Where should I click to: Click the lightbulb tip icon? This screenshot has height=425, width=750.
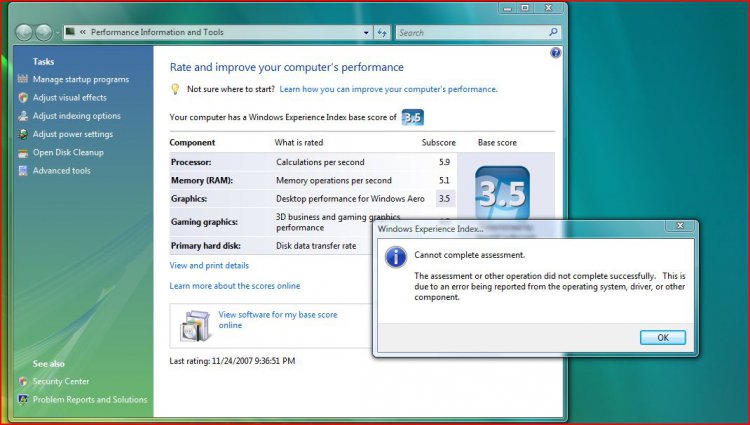coord(175,89)
